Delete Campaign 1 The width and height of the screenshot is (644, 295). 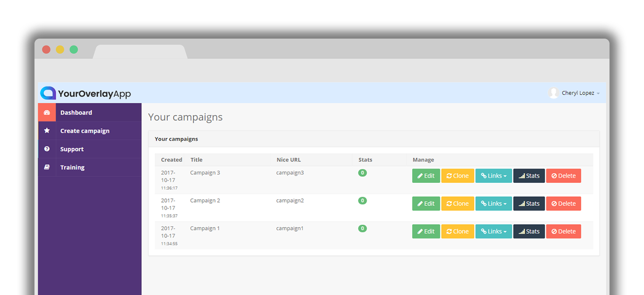(x=563, y=231)
